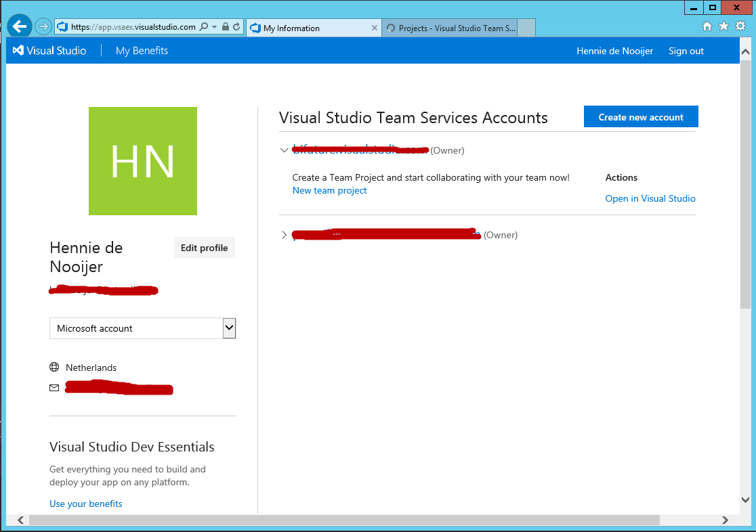Image resolution: width=756 pixels, height=532 pixels.
Task: Open browser Home via the home icon
Action: (707, 26)
